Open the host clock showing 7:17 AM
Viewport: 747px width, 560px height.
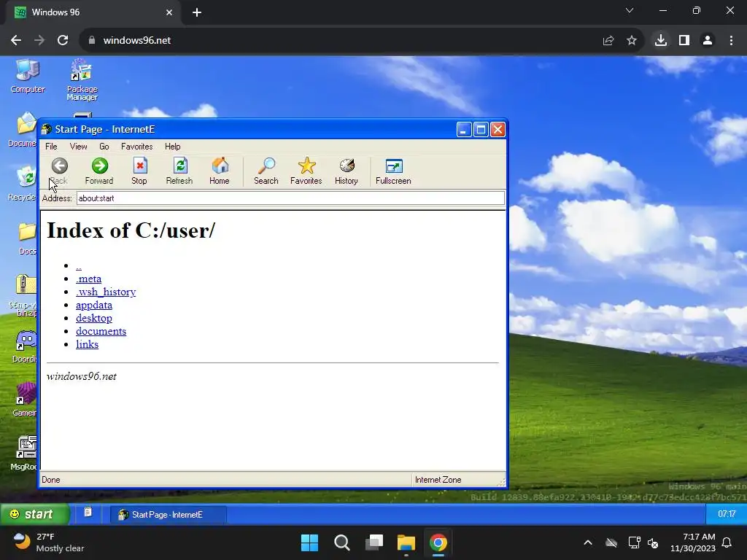tap(693, 542)
